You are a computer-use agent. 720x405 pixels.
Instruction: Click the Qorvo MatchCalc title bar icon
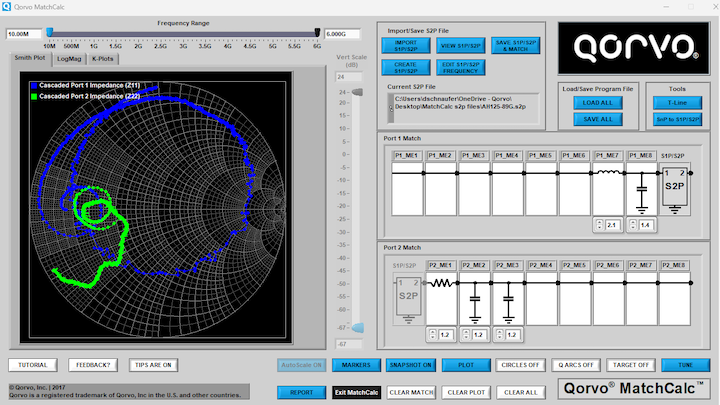(6, 6)
